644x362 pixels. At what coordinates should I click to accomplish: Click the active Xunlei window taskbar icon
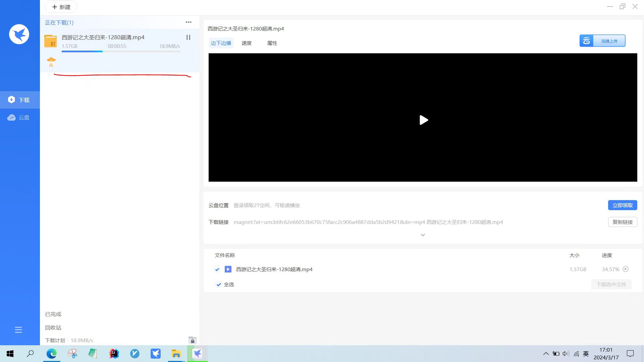(197, 354)
